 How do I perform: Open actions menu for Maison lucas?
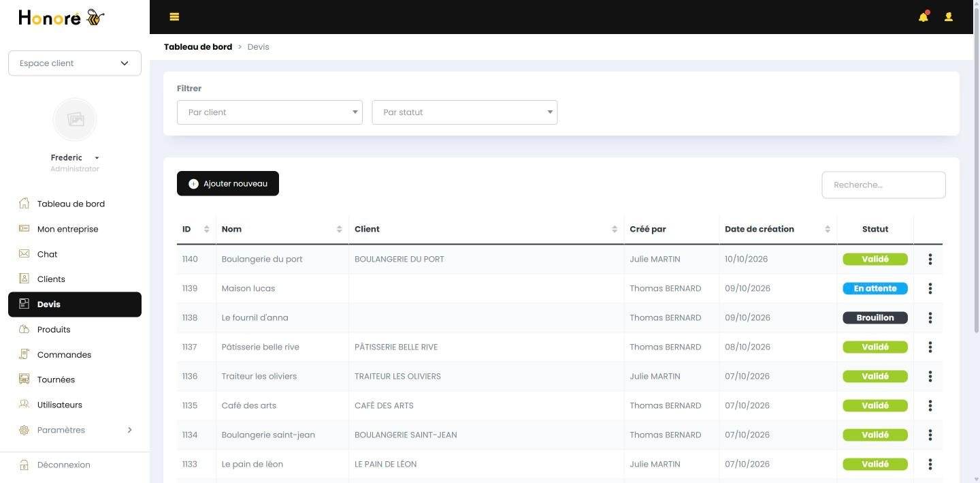[x=930, y=288]
